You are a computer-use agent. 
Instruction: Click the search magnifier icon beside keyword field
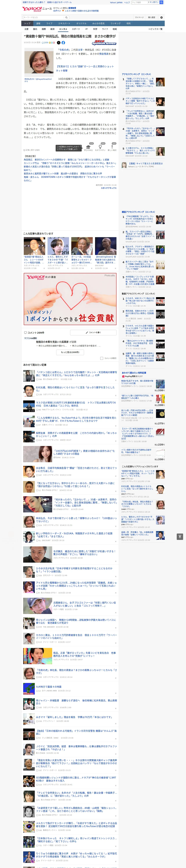pyautogui.click(x=66, y=18)
